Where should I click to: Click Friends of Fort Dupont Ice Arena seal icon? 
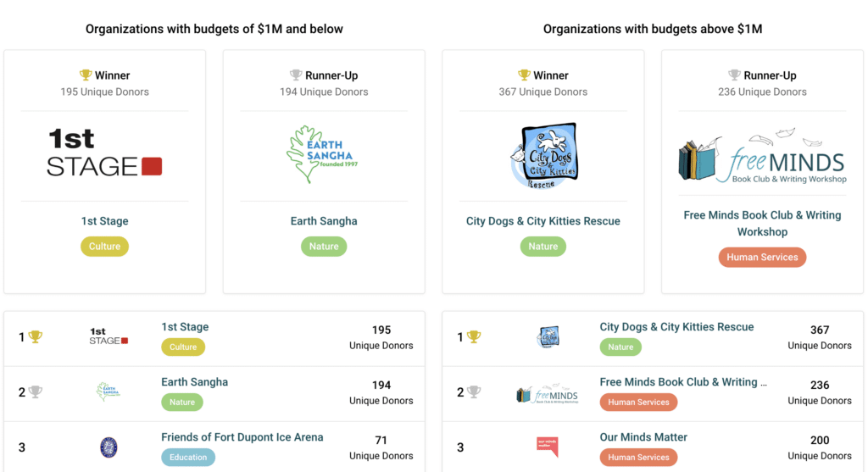coord(108,447)
